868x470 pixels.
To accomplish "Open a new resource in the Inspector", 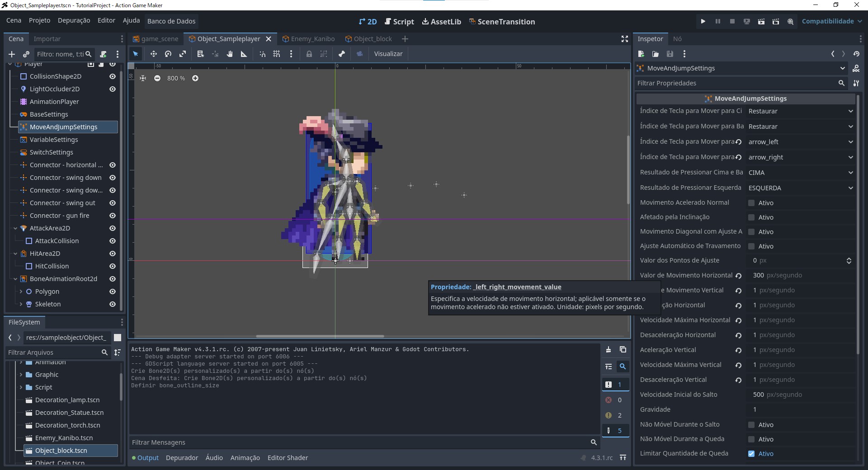I will click(642, 54).
